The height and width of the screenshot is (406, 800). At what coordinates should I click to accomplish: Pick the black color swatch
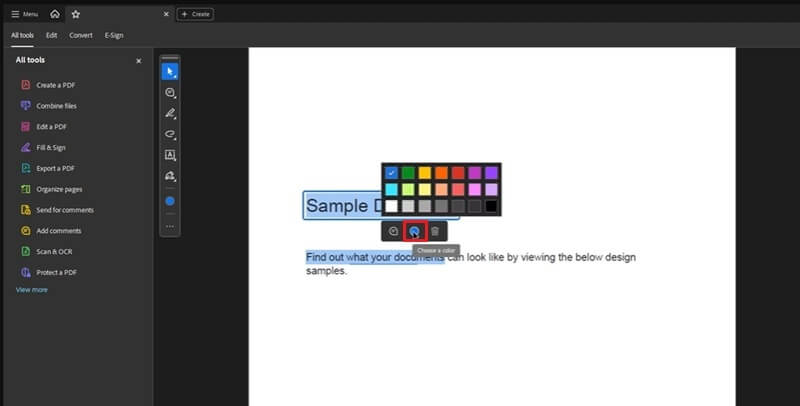pyautogui.click(x=491, y=206)
